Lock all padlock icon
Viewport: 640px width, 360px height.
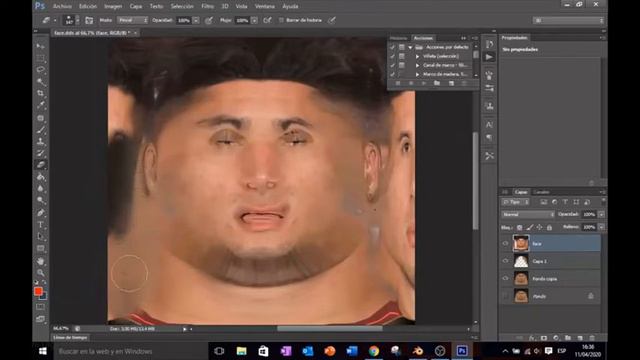coord(549,227)
